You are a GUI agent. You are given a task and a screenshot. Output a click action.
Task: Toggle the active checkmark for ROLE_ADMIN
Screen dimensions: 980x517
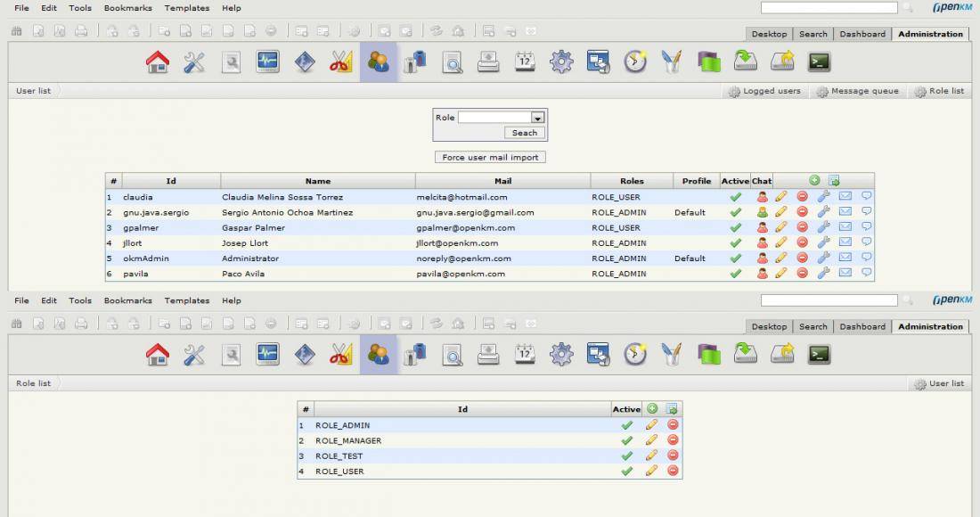tap(626, 425)
